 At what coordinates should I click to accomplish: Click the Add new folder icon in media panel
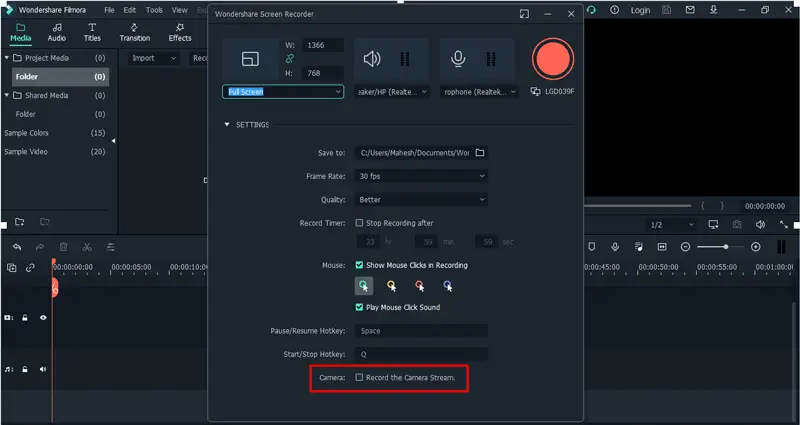19,222
